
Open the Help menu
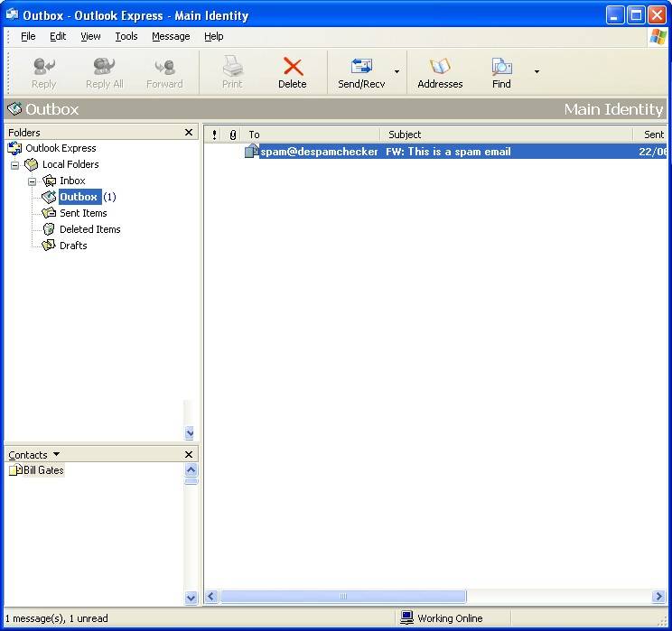pos(213,36)
